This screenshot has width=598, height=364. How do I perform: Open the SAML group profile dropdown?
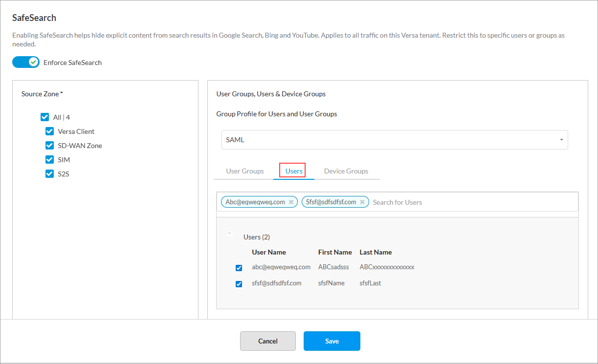click(394, 140)
